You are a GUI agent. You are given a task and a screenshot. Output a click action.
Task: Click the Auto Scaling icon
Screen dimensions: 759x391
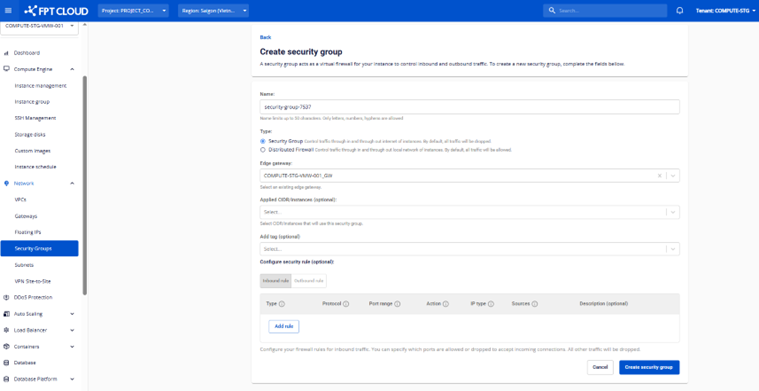[x=6, y=314]
